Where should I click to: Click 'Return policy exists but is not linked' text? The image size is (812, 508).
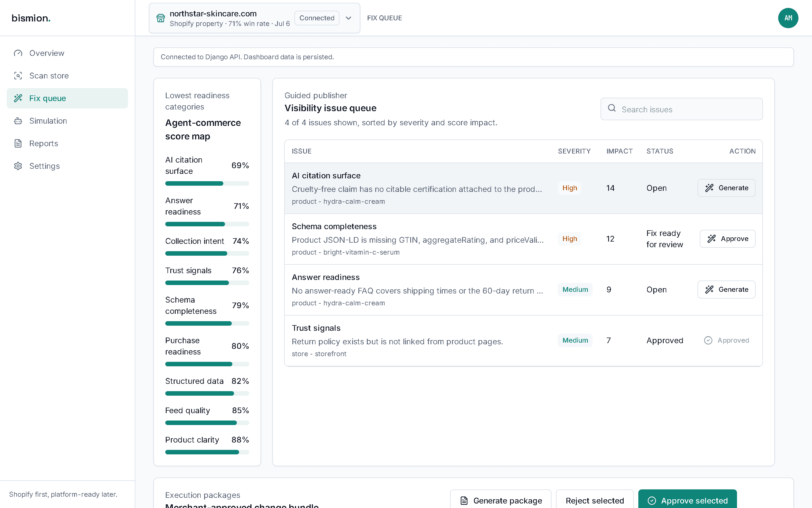click(397, 342)
